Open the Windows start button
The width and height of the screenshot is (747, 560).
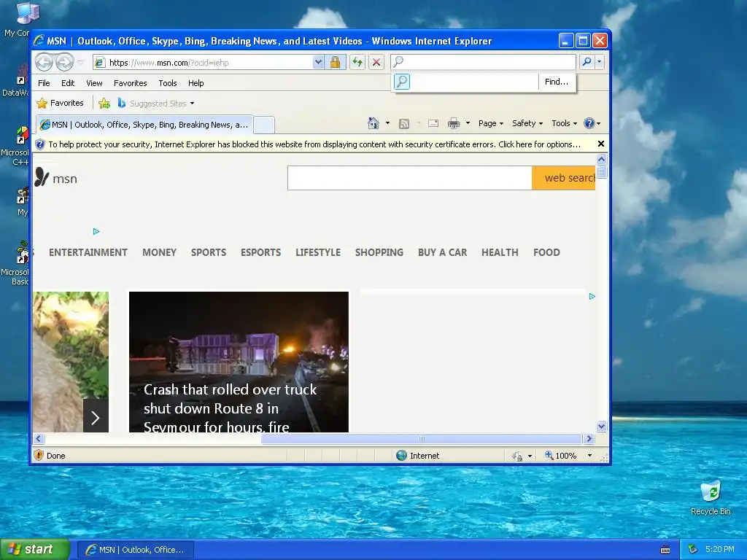tap(35, 549)
